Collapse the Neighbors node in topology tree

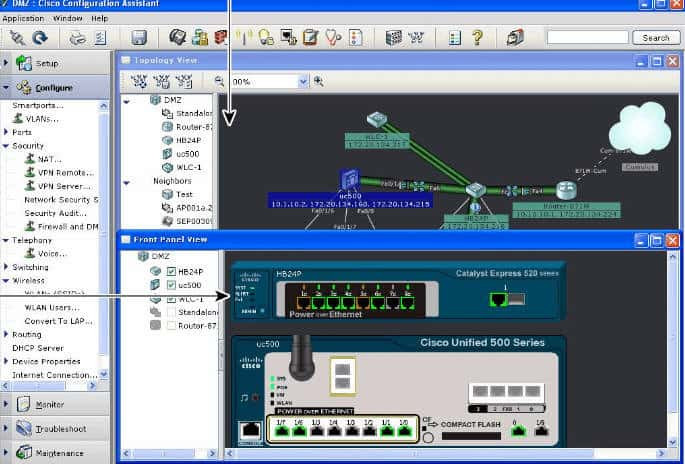coord(127,183)
